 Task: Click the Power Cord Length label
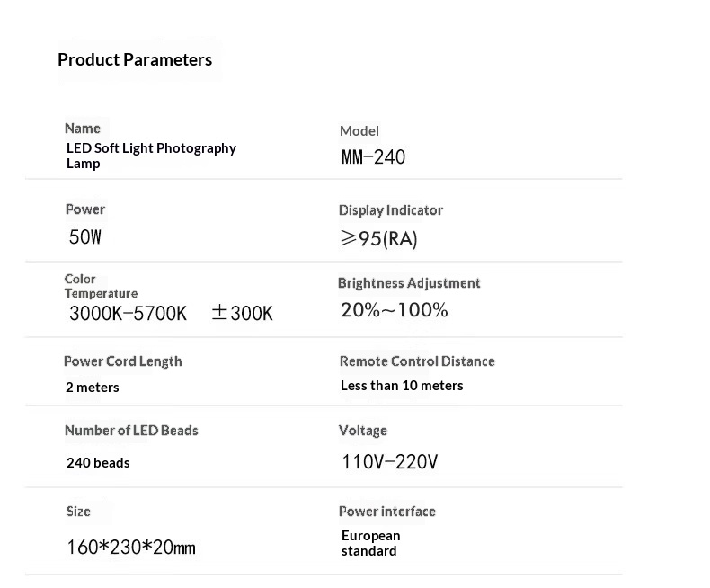pos(123,361)
